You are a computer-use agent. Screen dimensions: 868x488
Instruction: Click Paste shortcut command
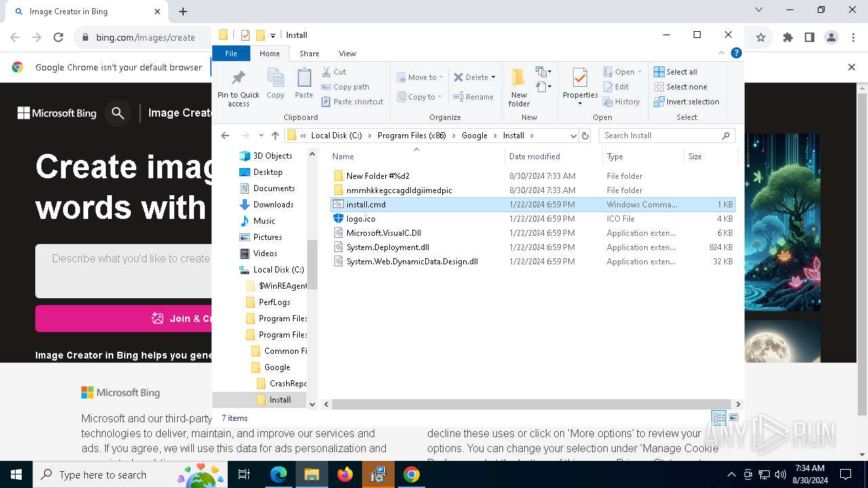point(352,102)
